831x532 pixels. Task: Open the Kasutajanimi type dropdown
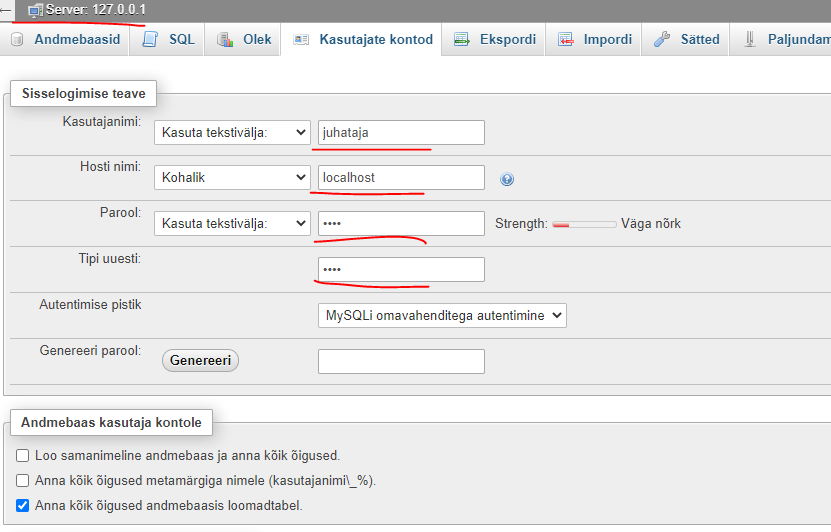(232, 133)
